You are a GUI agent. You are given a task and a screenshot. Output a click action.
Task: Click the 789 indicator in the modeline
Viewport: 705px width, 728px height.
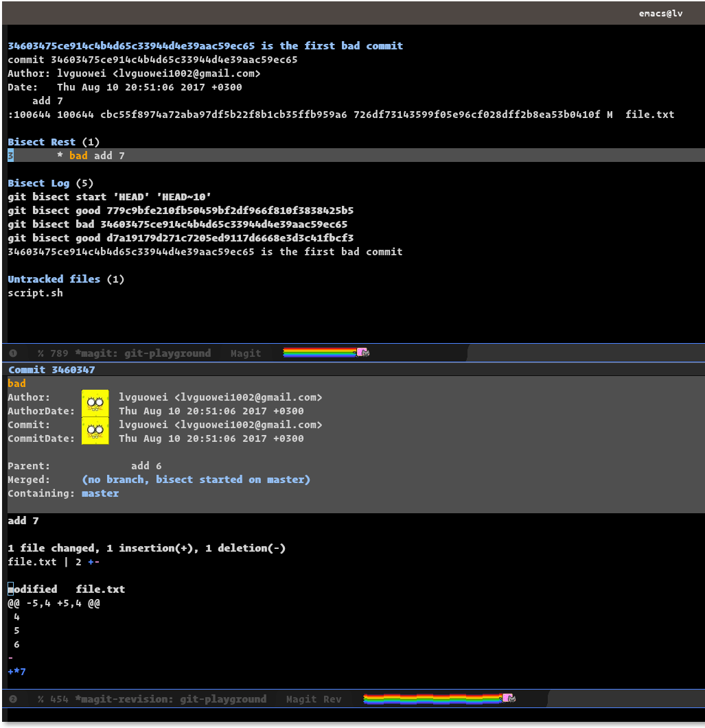(59, 353)
